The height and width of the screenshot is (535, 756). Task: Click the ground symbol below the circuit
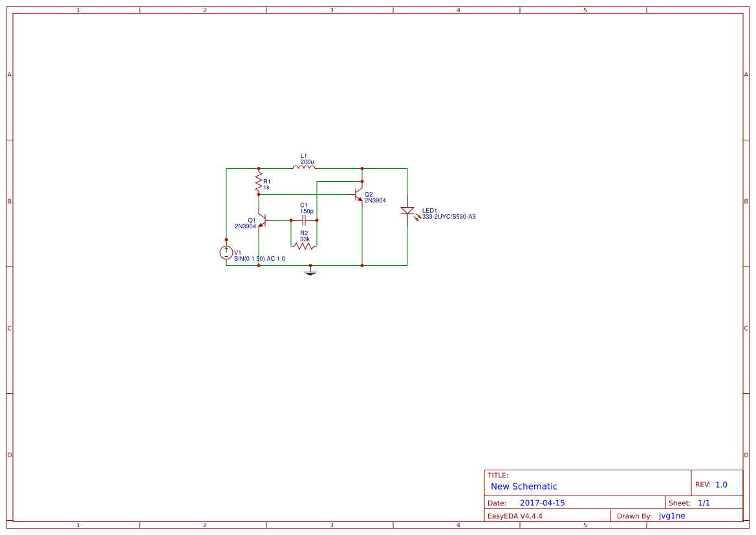(310, 273)
